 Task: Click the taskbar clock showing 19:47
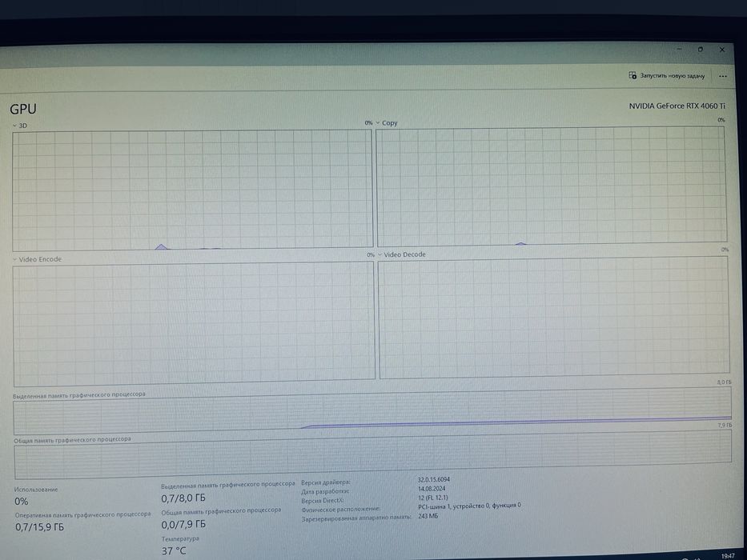click(728, 556)
